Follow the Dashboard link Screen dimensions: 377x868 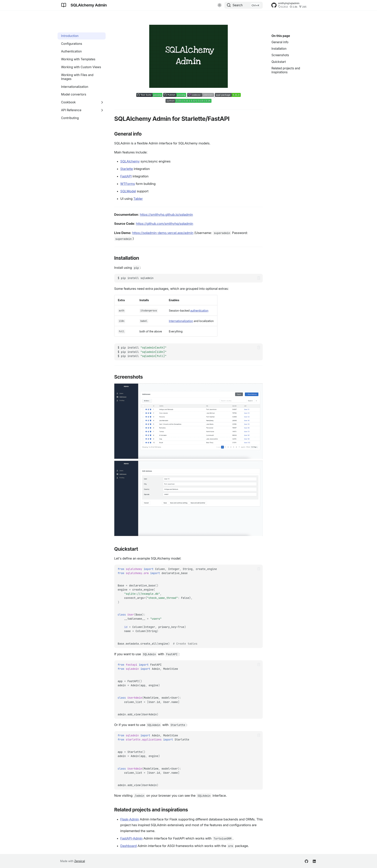(128, 846)
